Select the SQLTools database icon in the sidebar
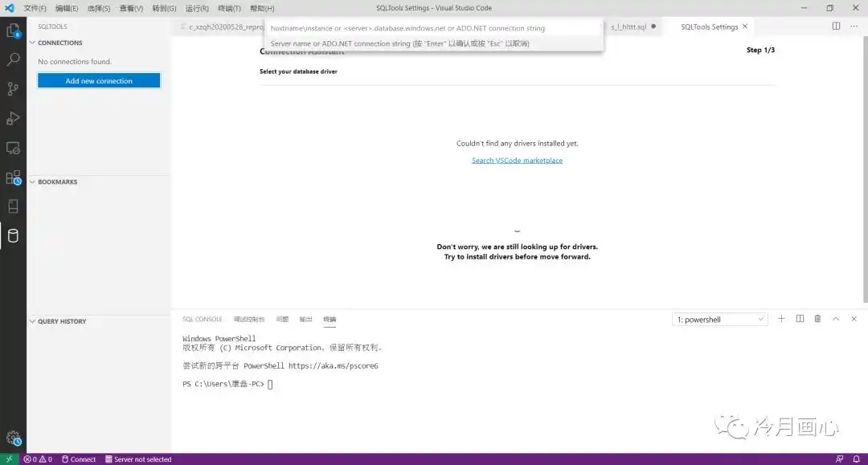868x465 pixels. tap(11, 235)
